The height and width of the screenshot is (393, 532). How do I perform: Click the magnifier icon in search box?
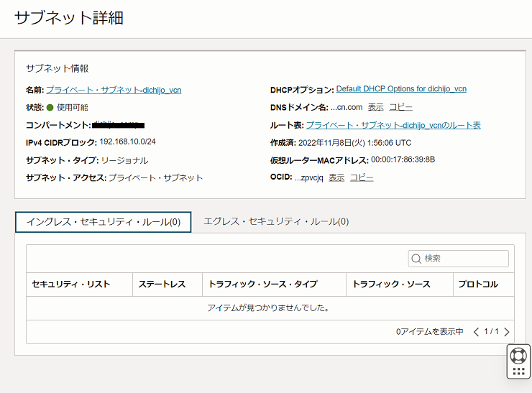click(x=416, y=259)
